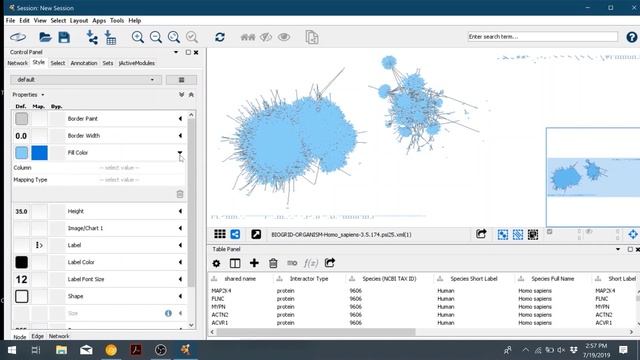Open Border Paint default color swatch
The width and height of the screenshot is (640, 360).
coord(22,118)
